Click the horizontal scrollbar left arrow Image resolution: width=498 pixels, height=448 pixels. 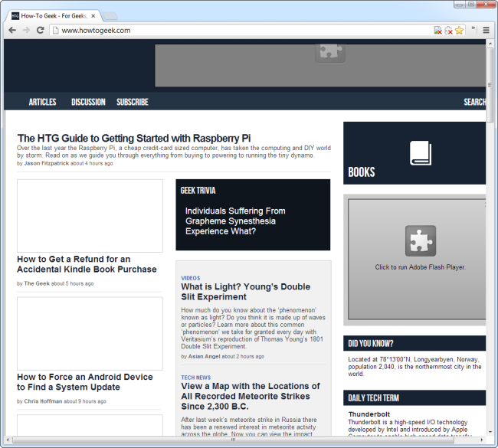tap(8, 440)
